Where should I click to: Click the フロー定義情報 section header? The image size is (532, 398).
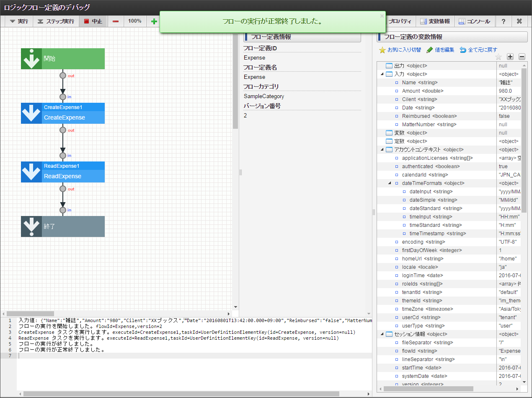point(302,37)
